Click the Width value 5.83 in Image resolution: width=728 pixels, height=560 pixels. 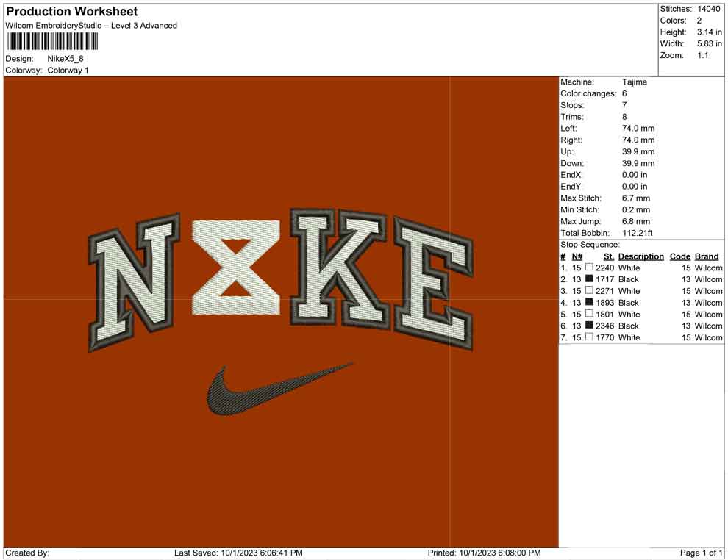(x=709, y=43)
